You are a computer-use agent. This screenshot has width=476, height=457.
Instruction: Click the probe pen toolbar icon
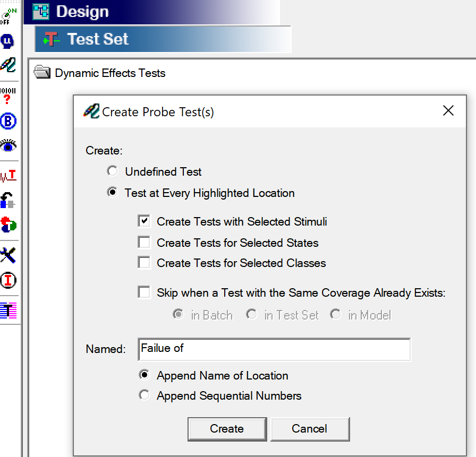pyautogui.click(x=8, y=65)
